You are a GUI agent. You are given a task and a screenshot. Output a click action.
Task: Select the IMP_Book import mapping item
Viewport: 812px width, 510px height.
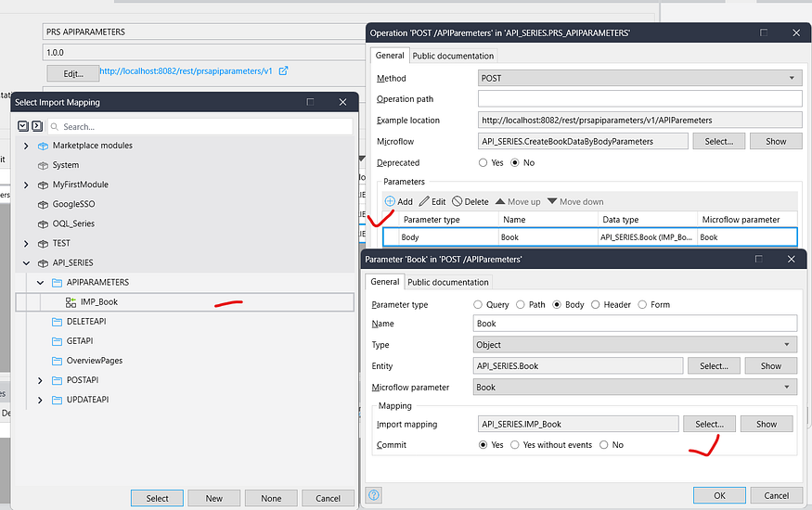(x=98, y=301)
